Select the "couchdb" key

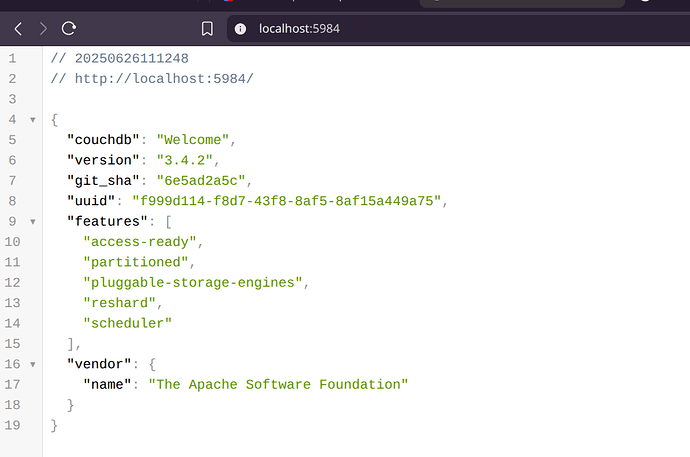tap(103, 140)
